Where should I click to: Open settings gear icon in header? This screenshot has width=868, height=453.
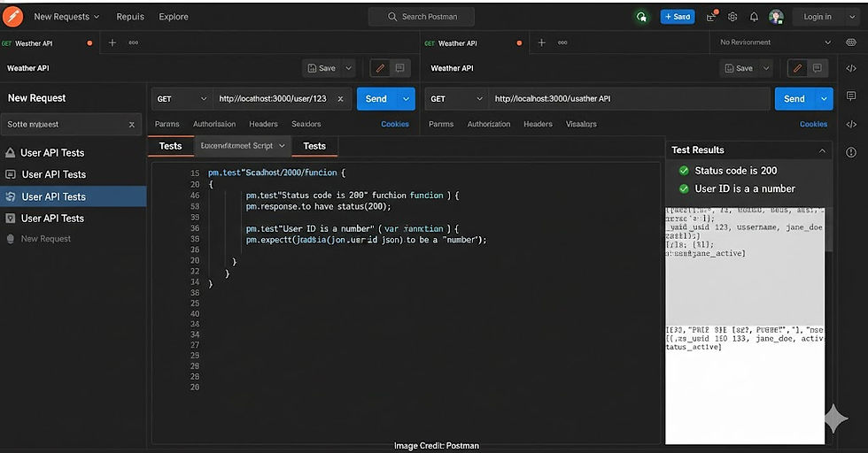(732, 17)
